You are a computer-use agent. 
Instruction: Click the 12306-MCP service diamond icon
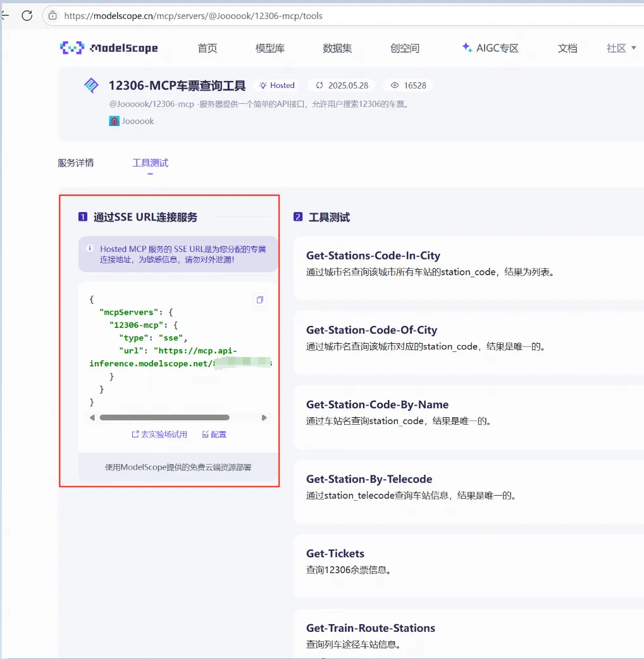tap(91, 85)
